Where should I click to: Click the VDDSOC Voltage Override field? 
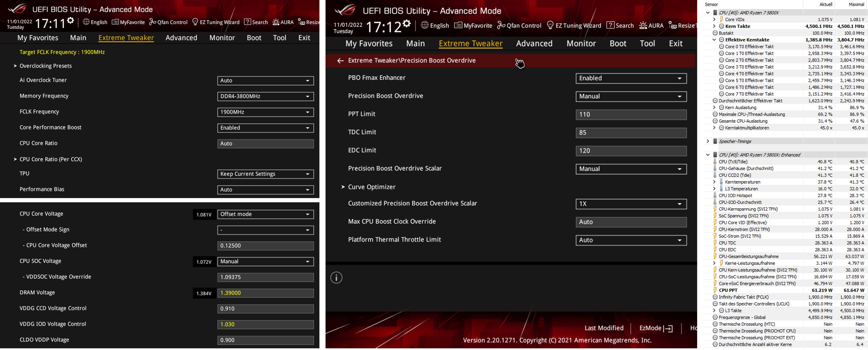pos(266,277)
